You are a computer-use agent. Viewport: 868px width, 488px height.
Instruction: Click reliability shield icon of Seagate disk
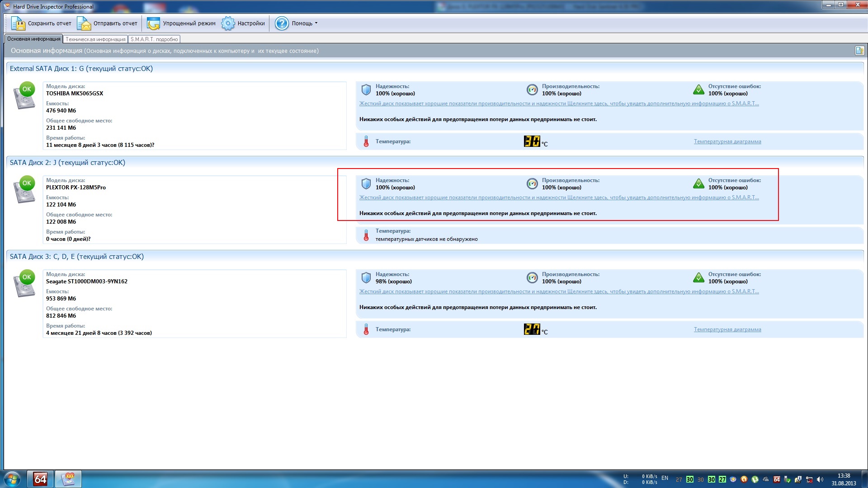coord(366,277)
